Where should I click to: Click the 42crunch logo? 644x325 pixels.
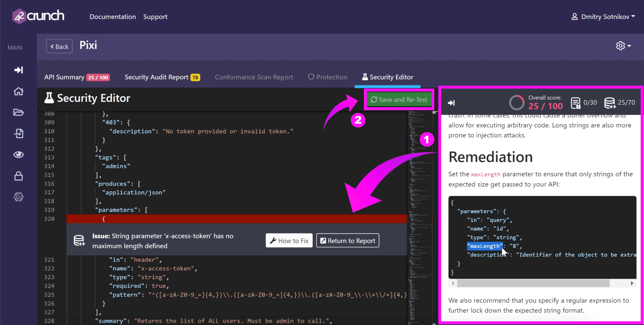point(38,16)
